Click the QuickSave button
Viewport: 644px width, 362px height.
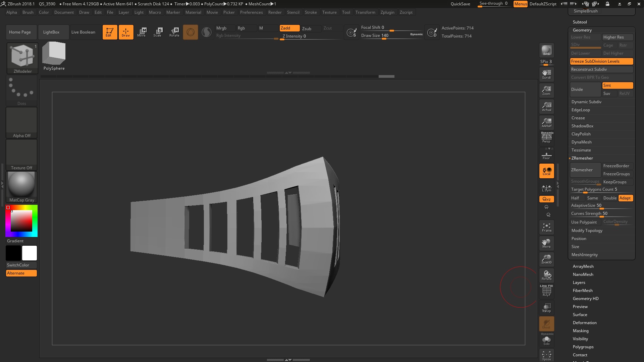coord(461,4)
